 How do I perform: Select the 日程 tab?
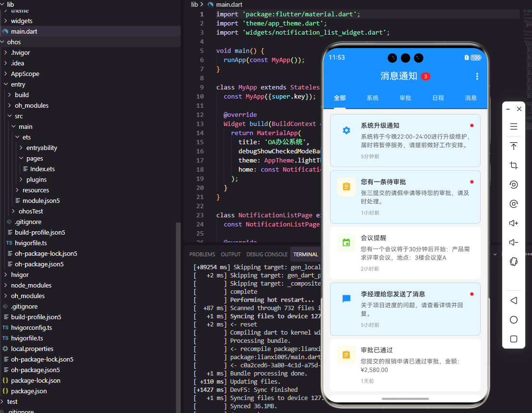pyautogui.click(x=438, y=98)
